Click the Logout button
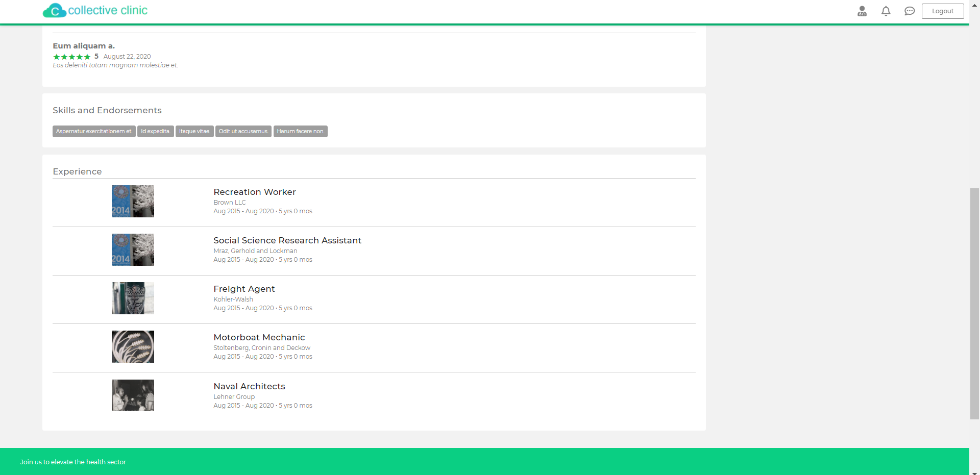980x475 pixels. pos(943,11)
